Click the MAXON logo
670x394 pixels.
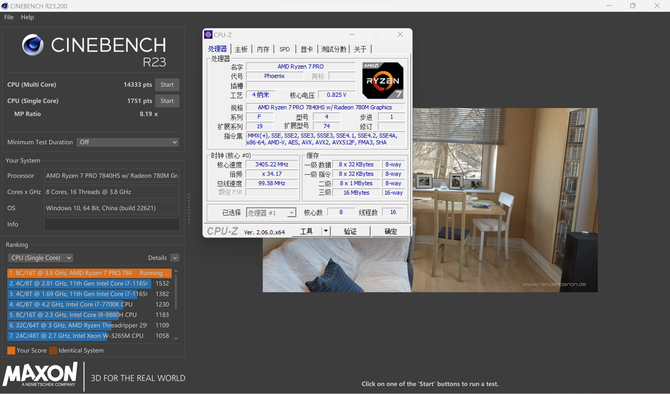click(40, 374)
